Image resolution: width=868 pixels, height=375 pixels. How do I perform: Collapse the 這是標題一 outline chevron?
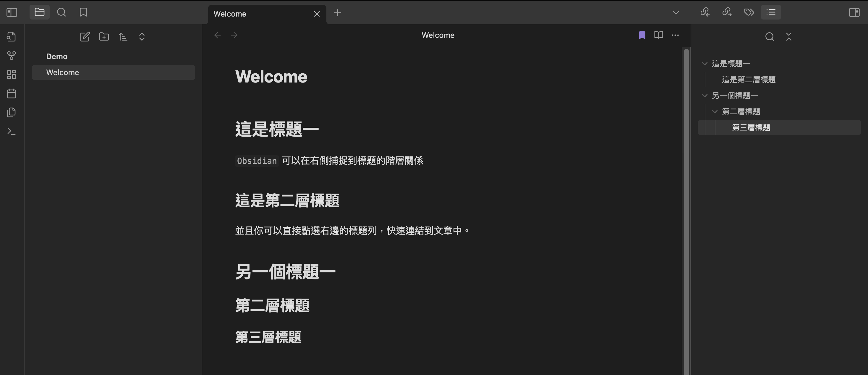(x=705, y=63)
